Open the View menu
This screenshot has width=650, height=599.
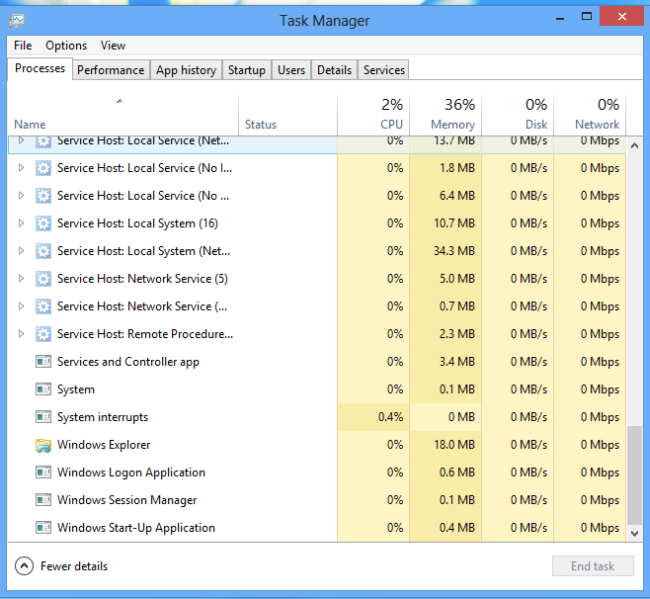pyautogui.click(x=113, y=45)
